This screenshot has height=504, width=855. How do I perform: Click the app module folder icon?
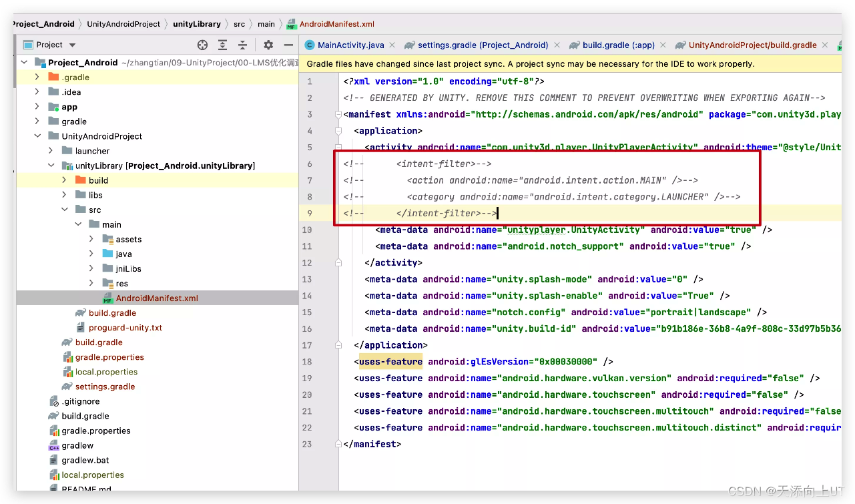point(53,107)
